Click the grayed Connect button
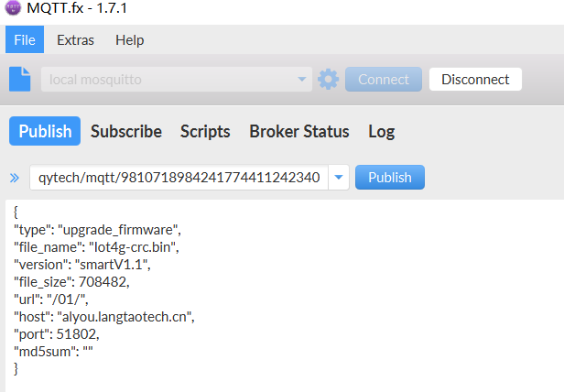 pos(384,79)
